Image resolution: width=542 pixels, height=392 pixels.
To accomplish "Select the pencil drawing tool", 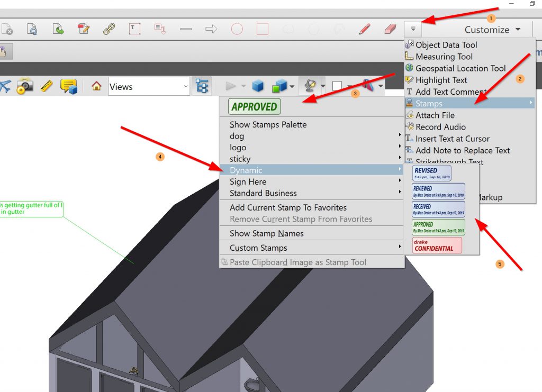I will tap(364, 29).
